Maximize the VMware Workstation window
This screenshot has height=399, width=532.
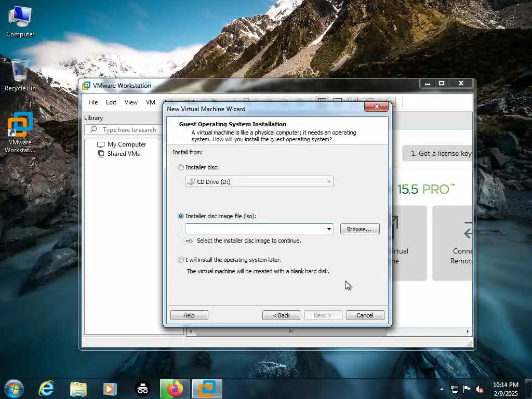point(442,84)
